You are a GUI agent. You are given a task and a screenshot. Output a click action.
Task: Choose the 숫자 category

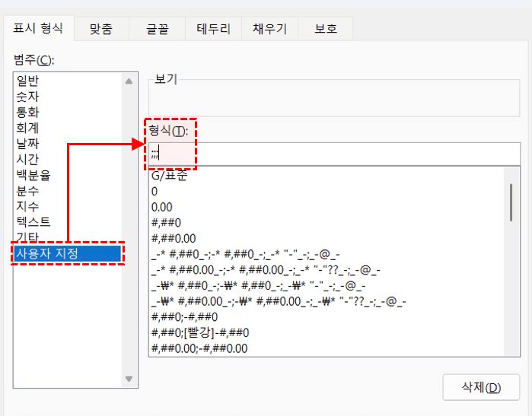tap(28, 97)
